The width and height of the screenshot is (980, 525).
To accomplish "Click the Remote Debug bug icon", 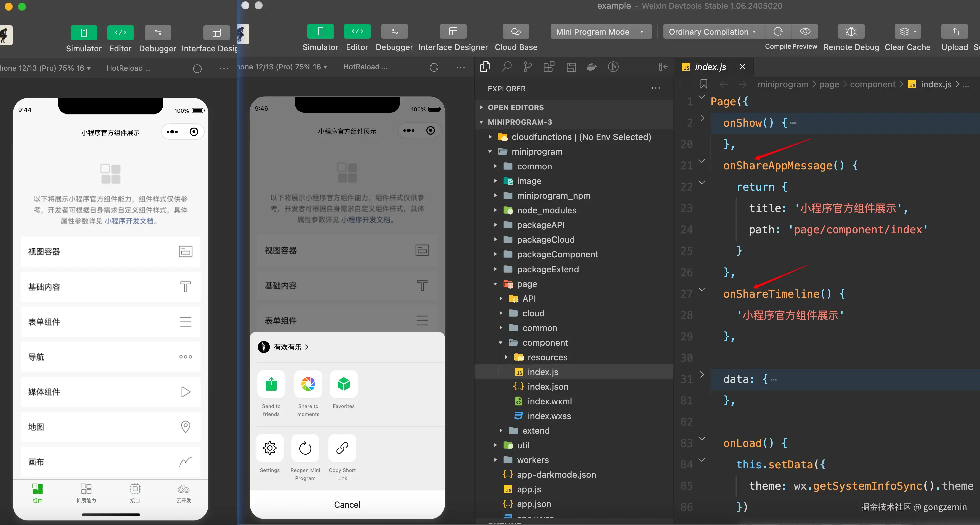I will (x=851, y=32).
